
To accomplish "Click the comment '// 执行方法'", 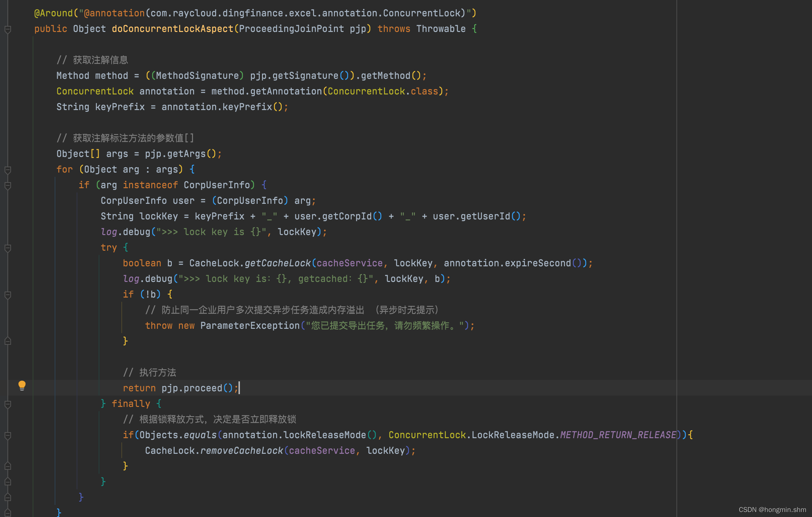I will click(149, 372).
